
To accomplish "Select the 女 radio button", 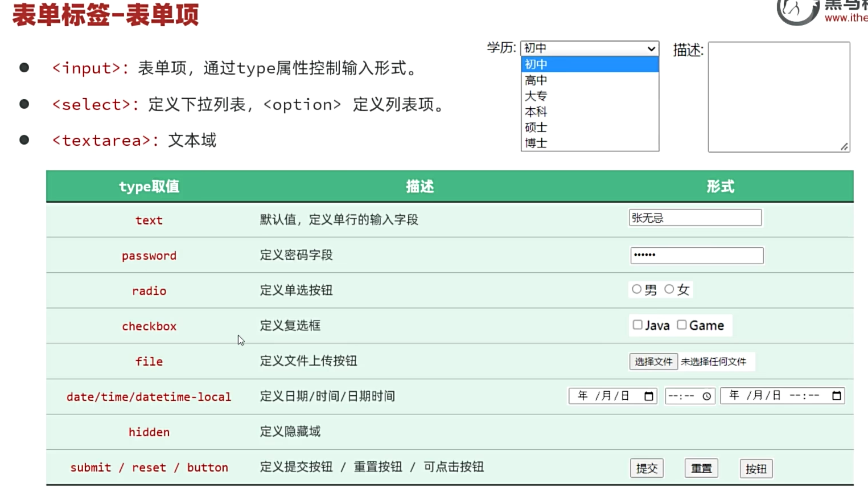I will [x=670, y=289].
